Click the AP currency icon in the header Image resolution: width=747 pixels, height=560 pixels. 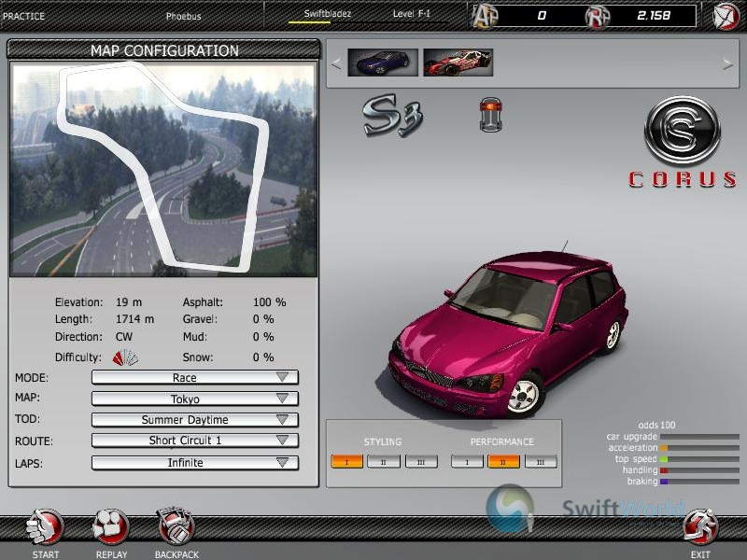pos(485,14)
